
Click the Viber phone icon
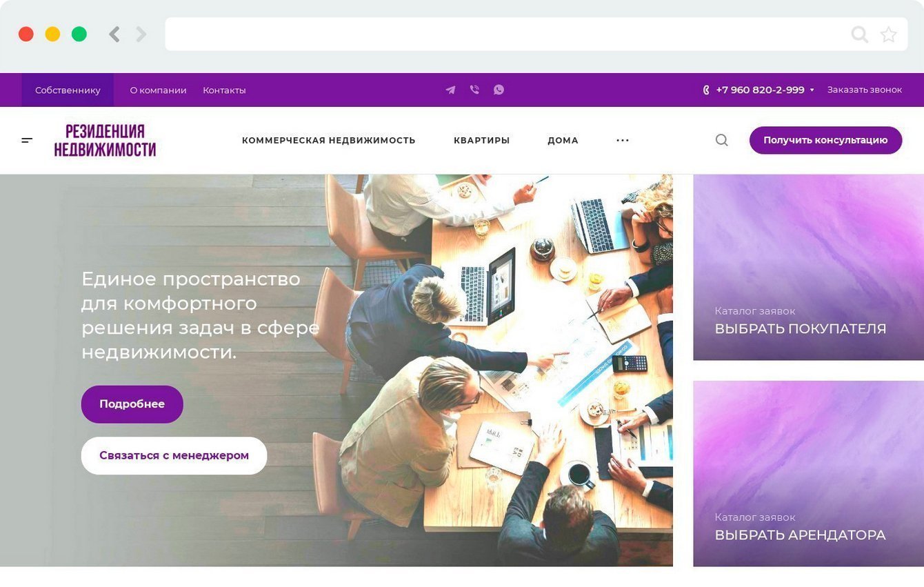pos(474,90)
